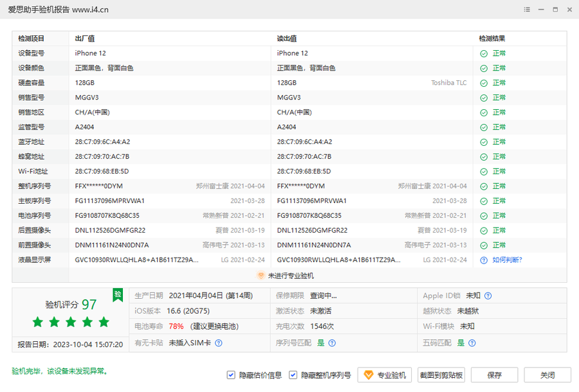This screenshot has height=392, width=579.
Task: Click help icon beside 序列号匹配 是
Action: [x=332, y=343]
